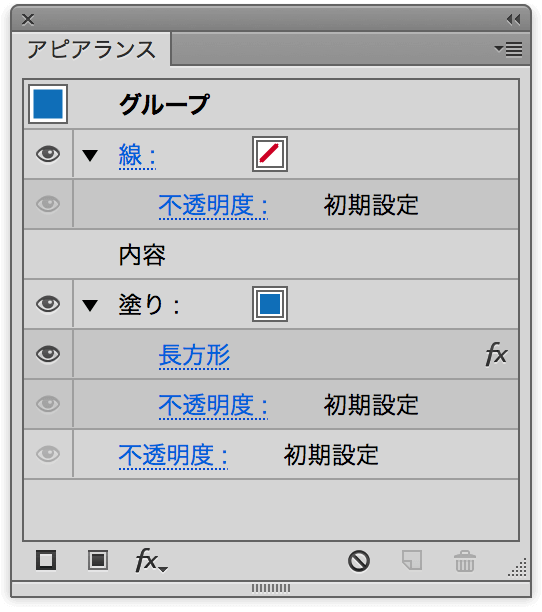This screenshot has width=542, height=612.
Task: Click the blue 塗り fill color swatch
Action: click(270, 304)
